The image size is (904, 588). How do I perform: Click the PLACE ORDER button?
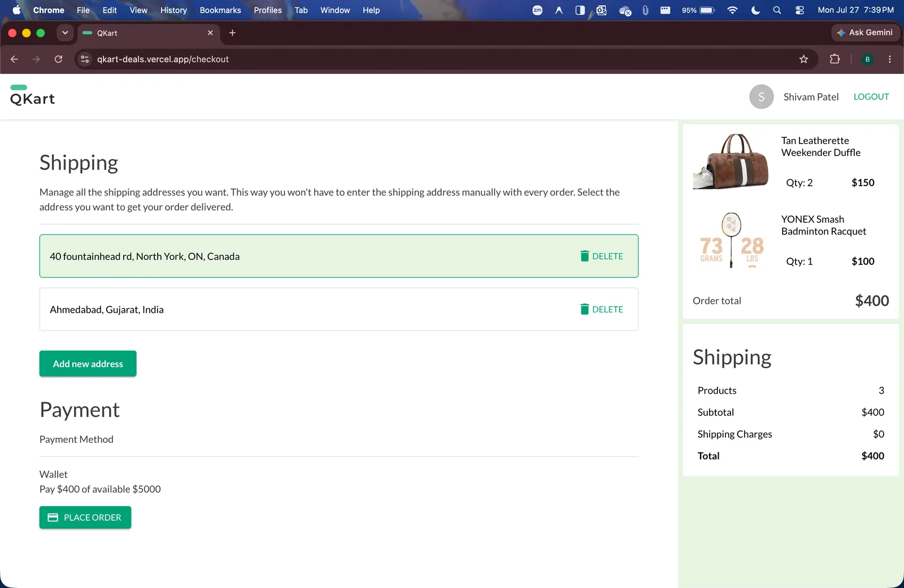coord(85,517)
